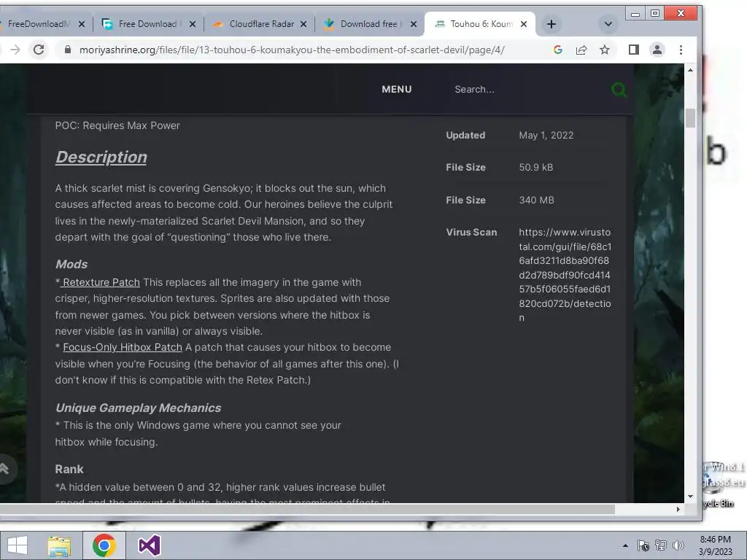Open Chrome's three-dot menu
This screenshot has height=560, width=747.
click(681, 50)
